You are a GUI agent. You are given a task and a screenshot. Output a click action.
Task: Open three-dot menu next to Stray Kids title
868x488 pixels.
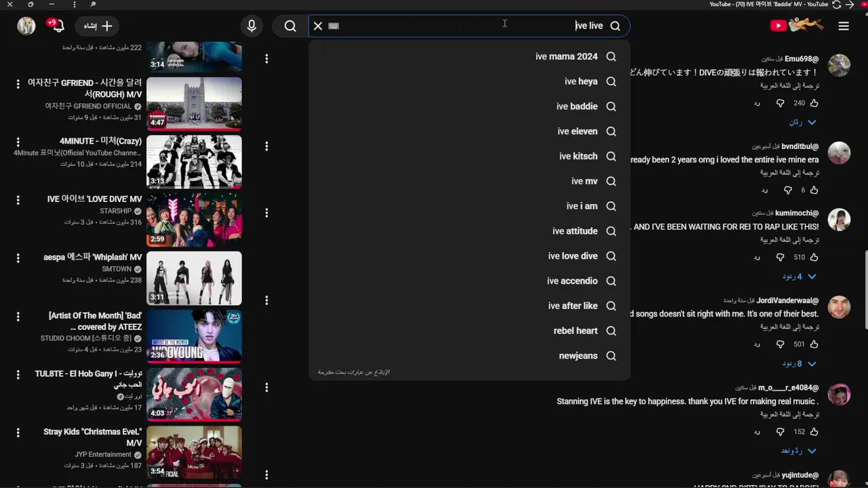(x=18, y=432)
